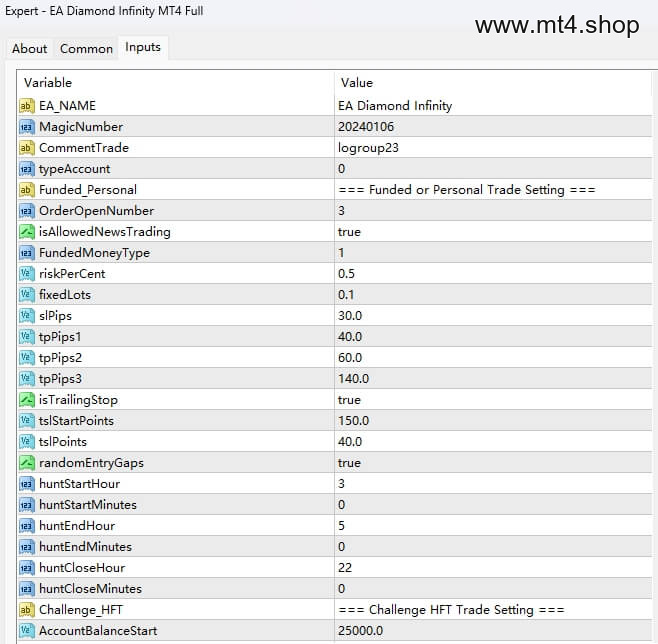The width and height of the screenshot is (658, 644).
Task: Select the FundedMoneyType variable name
Action: pos(94,253)
